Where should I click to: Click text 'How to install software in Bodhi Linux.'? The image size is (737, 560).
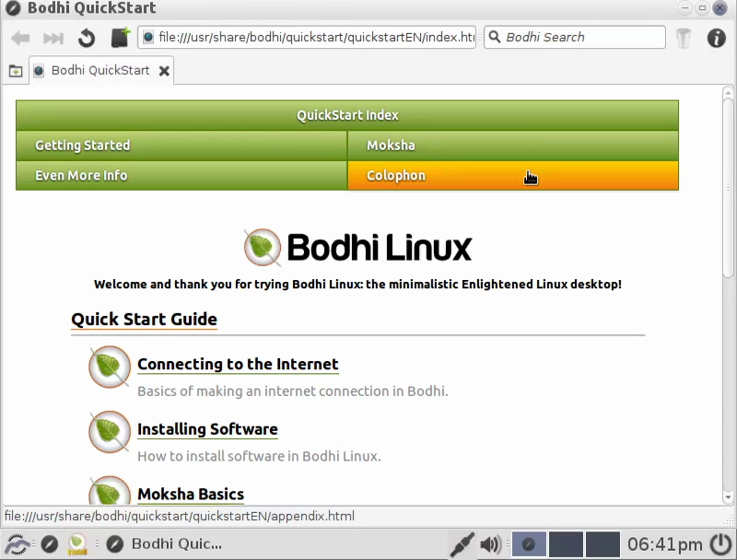tap(259, 456)
